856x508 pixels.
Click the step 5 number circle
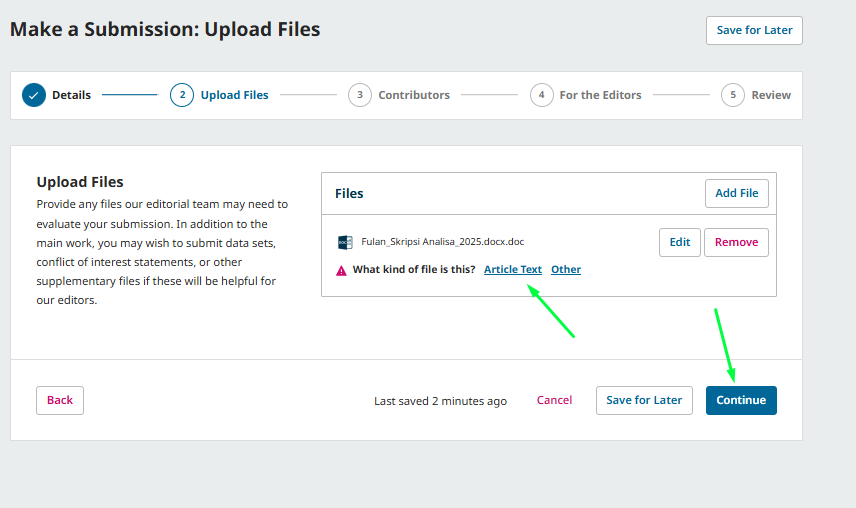(x=733, y=95)
